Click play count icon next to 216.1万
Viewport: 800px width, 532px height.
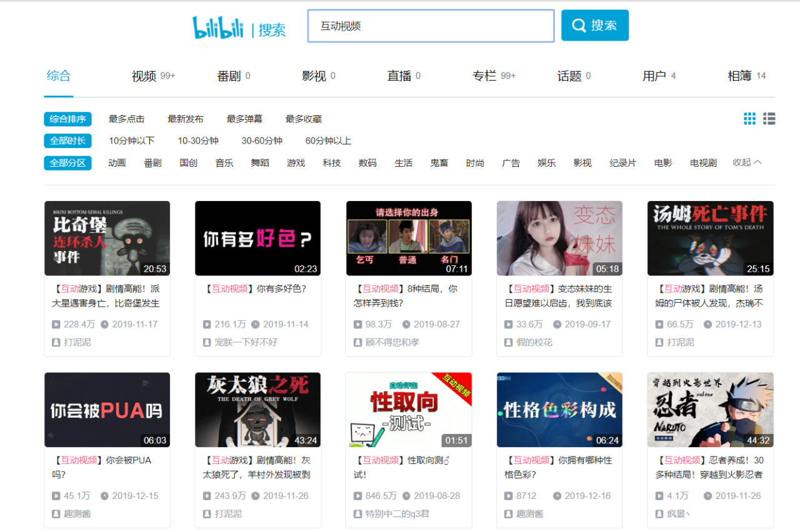[x=207, y=325]
